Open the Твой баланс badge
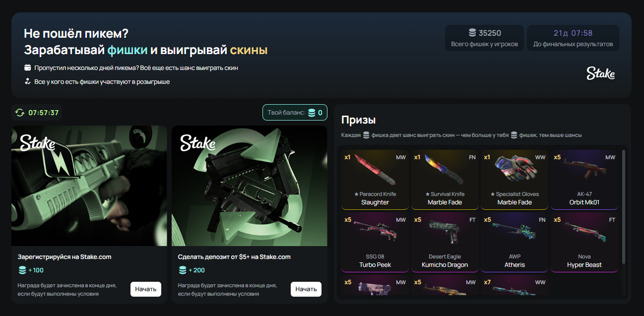This screenshot has height=316, width=644. click(x=295, y=113)
